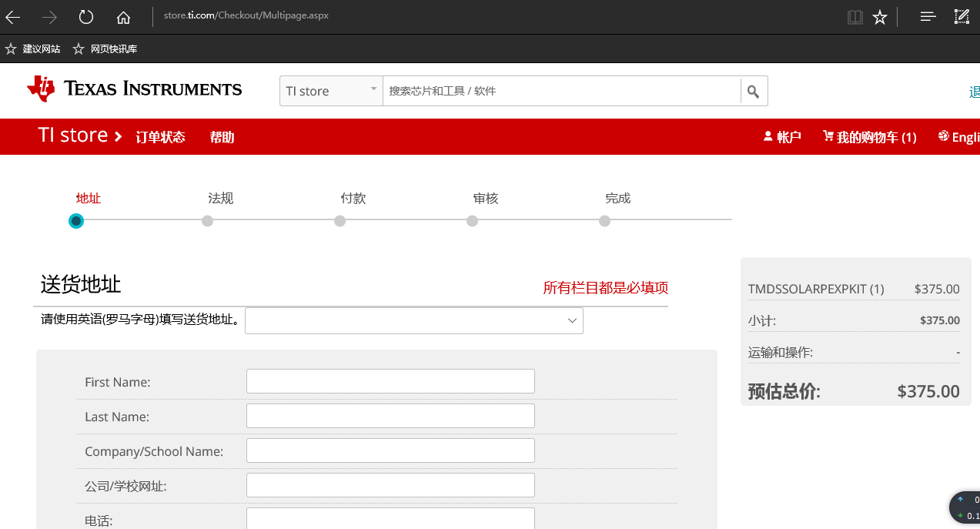This screenshot has width=980, height=529.
Task: Open the browser hub lines icon
Action: tap(928, 16)
